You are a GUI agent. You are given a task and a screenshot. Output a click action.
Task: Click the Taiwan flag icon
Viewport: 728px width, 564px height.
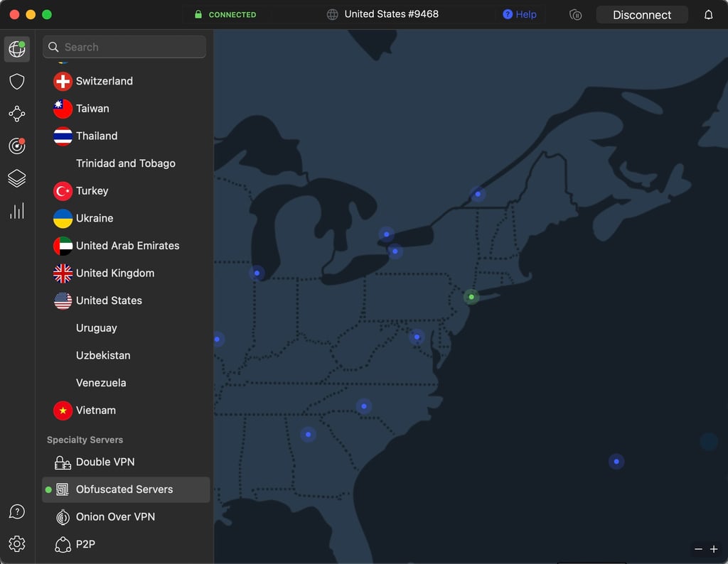63,109
